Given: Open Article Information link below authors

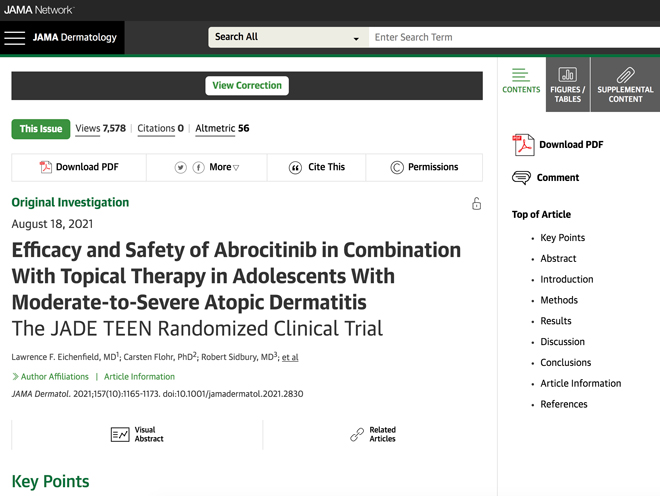Looking at the screenshot, I should (139, 376).
